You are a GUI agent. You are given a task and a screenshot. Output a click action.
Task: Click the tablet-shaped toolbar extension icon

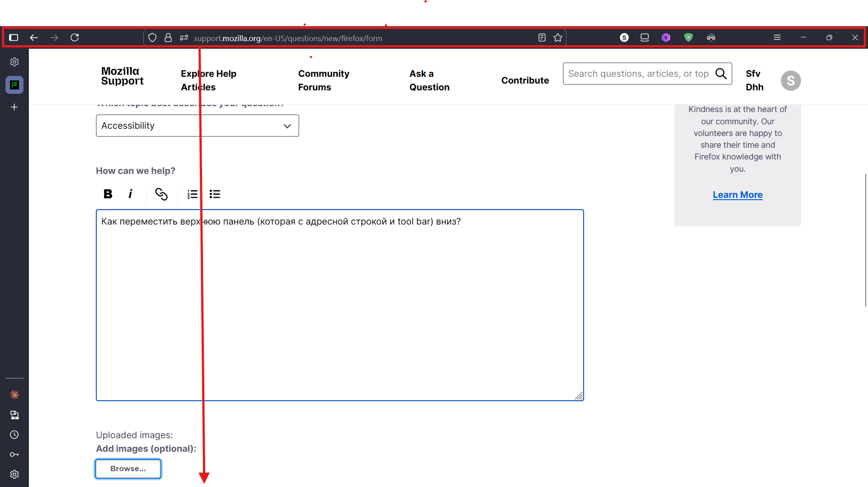(645, 37)
